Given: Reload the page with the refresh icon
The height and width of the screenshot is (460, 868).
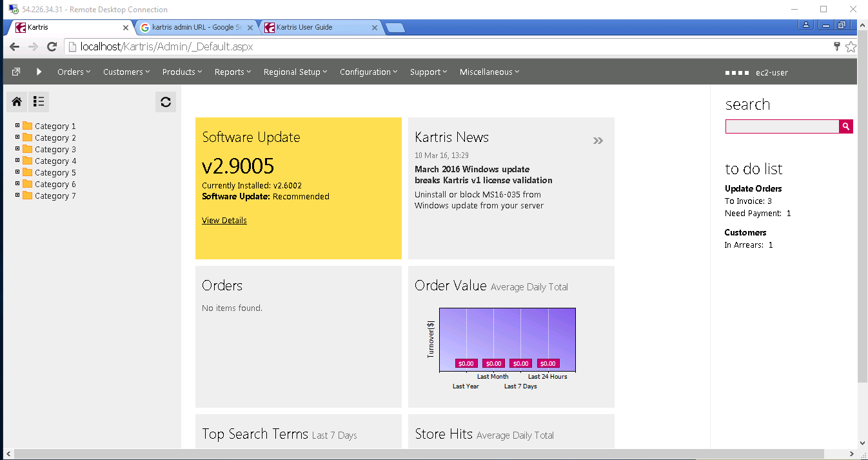Looking at the screenshot, I should click(52, 46).
